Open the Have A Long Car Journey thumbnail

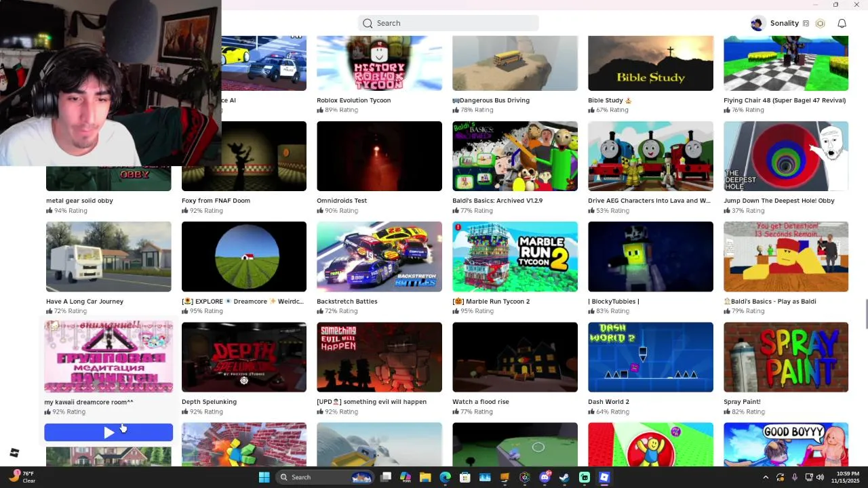tap(108, 257)
